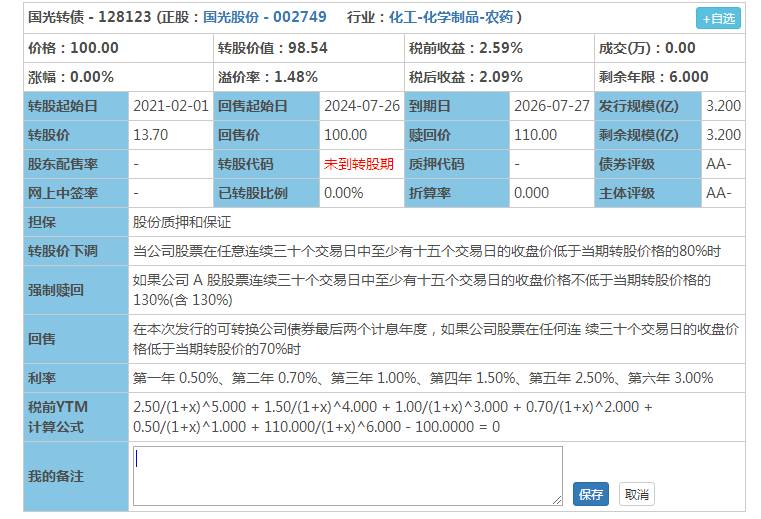Screen dimensions: 761x519
Task: Click the red 未到转股期 text
Action: click(359, 164)
